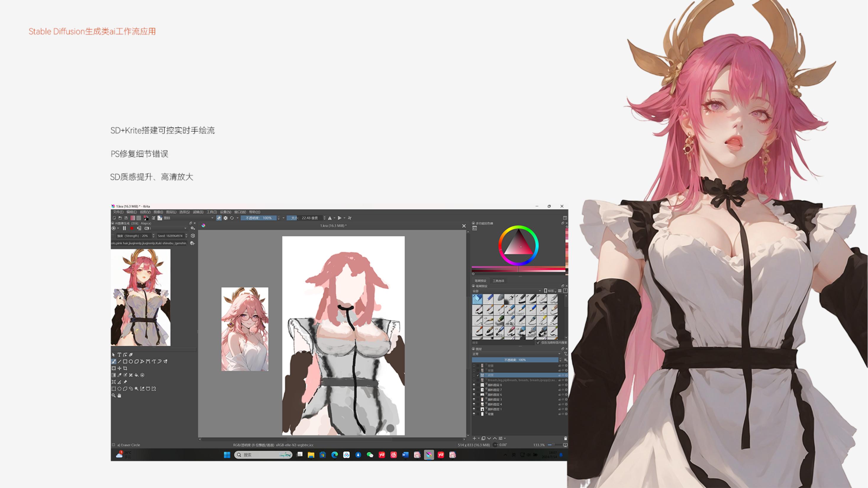Open the 滤镜(R) menu
This screenshot has height=488, width=868.
198,212
